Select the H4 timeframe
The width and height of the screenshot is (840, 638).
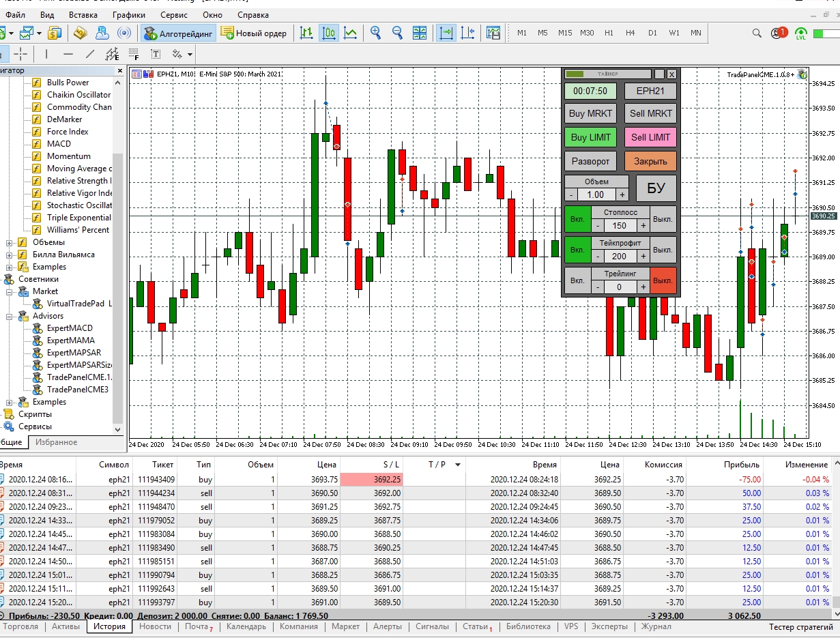(x=631, y=33)
